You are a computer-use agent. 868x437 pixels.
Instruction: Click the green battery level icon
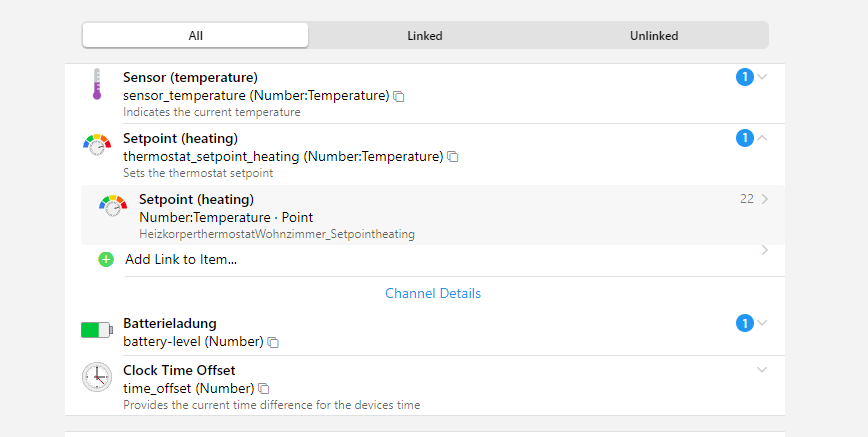97,330
